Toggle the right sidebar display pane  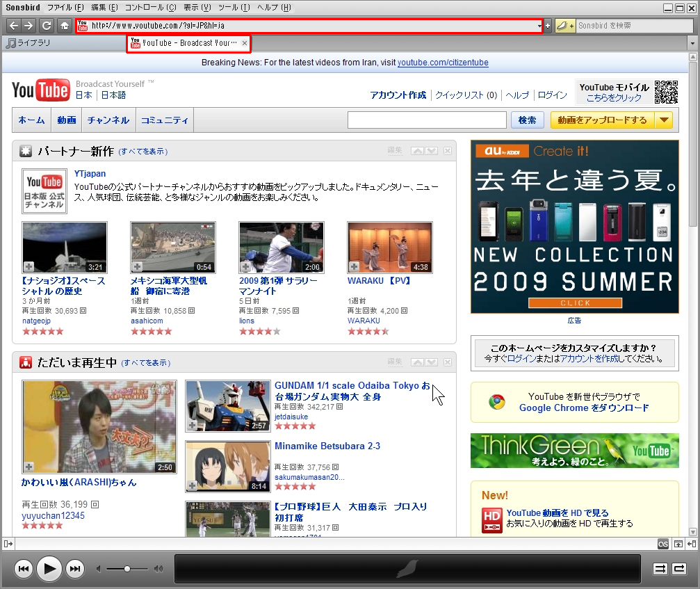692,544
